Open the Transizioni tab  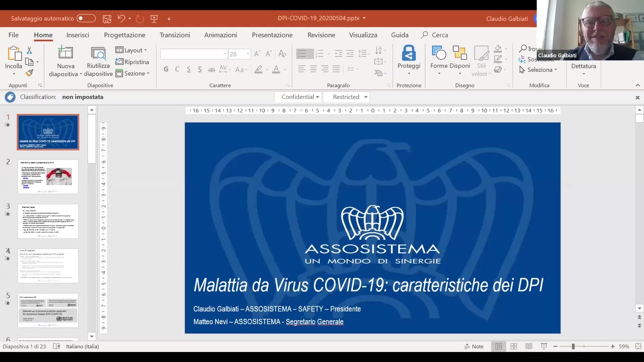175,35
